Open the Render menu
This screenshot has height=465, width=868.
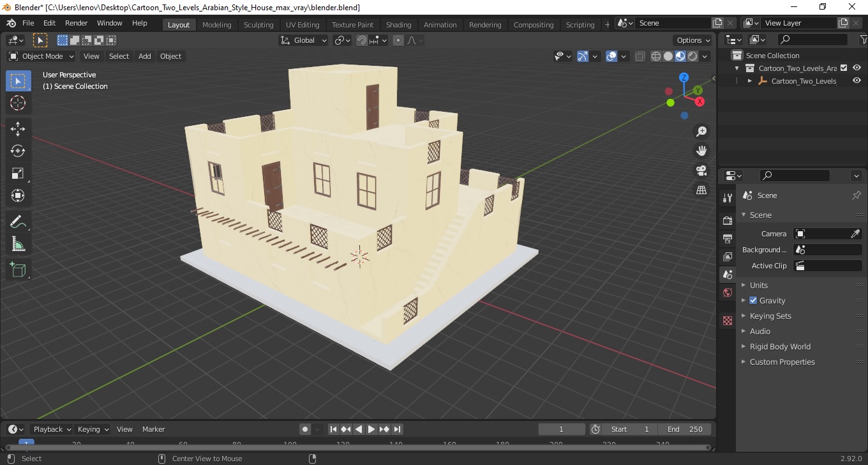77,23
